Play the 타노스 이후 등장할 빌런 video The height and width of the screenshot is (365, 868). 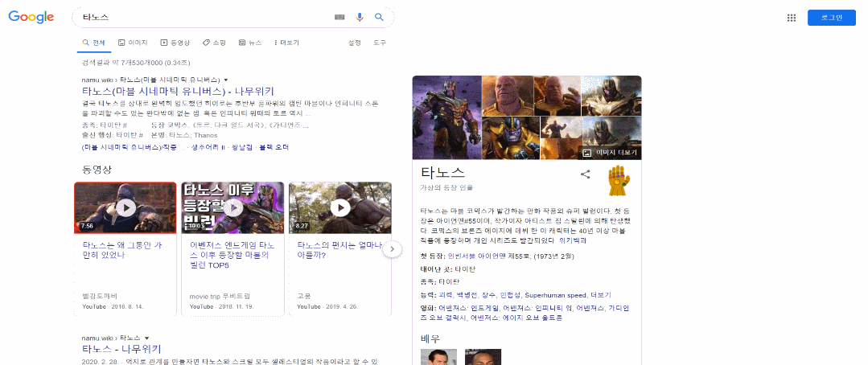(x=232, y=207)
